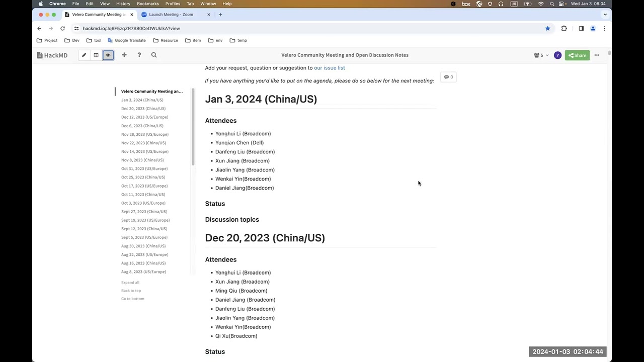Jump to Dec 20, 2023 (China/US) section
644x362 pixels.
[x=143, y=109]
